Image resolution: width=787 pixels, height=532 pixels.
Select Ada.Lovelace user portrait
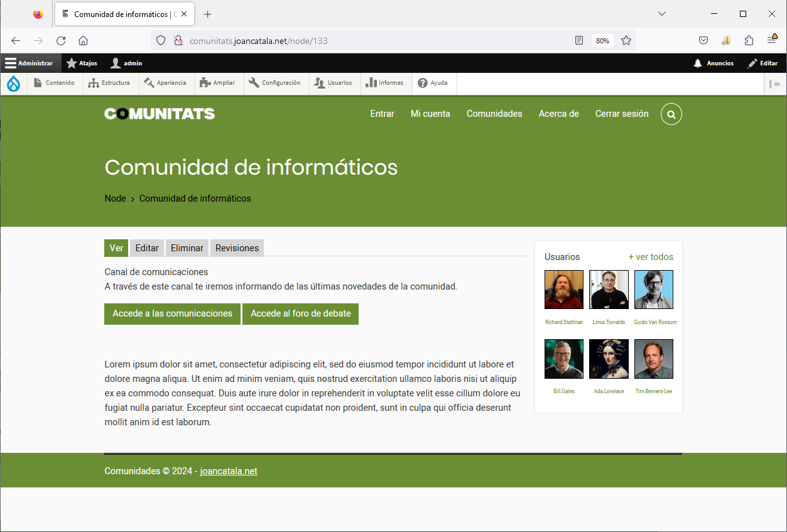pos(609,359)
